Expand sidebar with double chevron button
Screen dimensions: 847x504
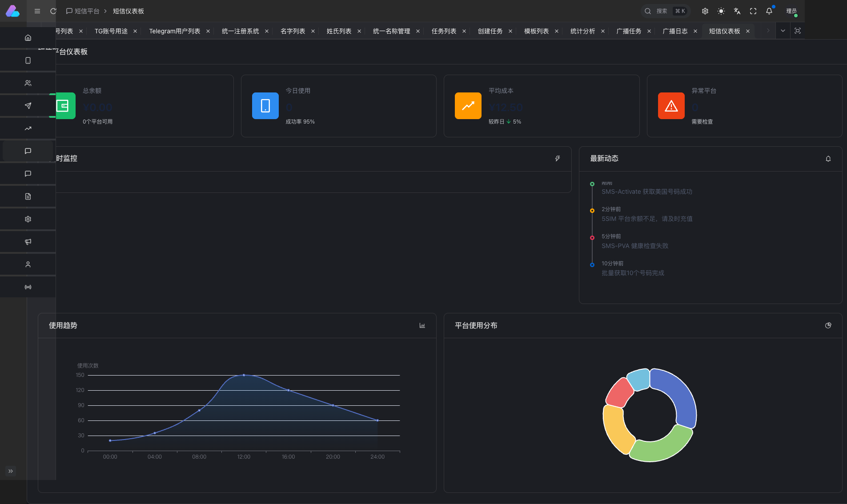coord(11,471)
